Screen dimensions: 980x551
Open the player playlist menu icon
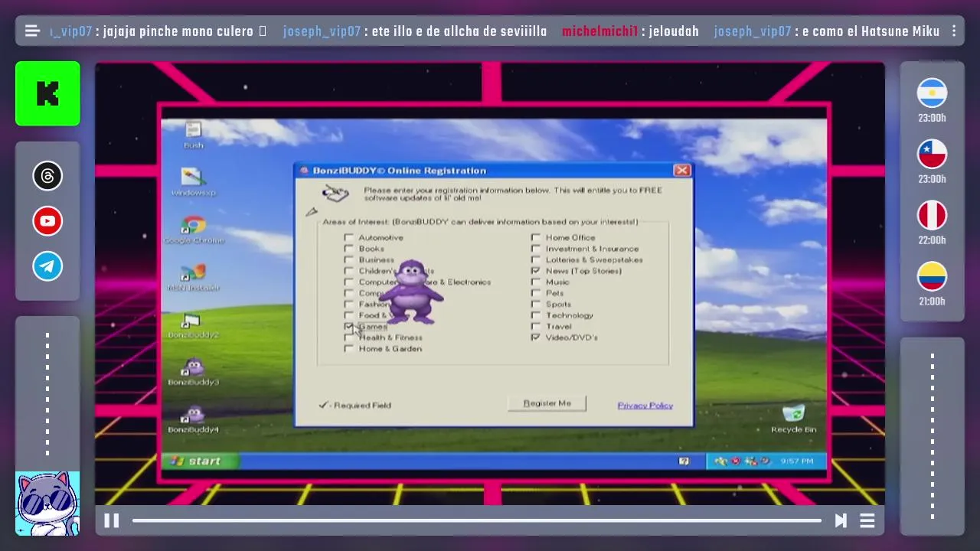[867, 520]
